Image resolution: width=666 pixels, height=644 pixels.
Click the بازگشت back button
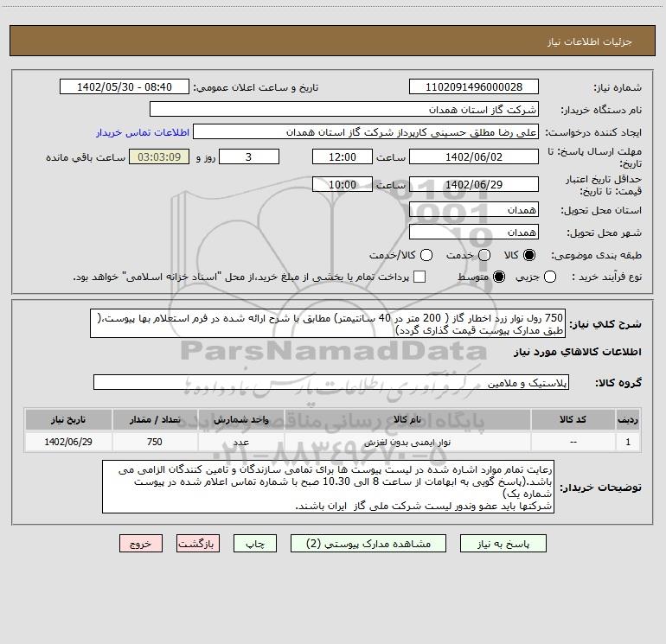coord(198,544)
